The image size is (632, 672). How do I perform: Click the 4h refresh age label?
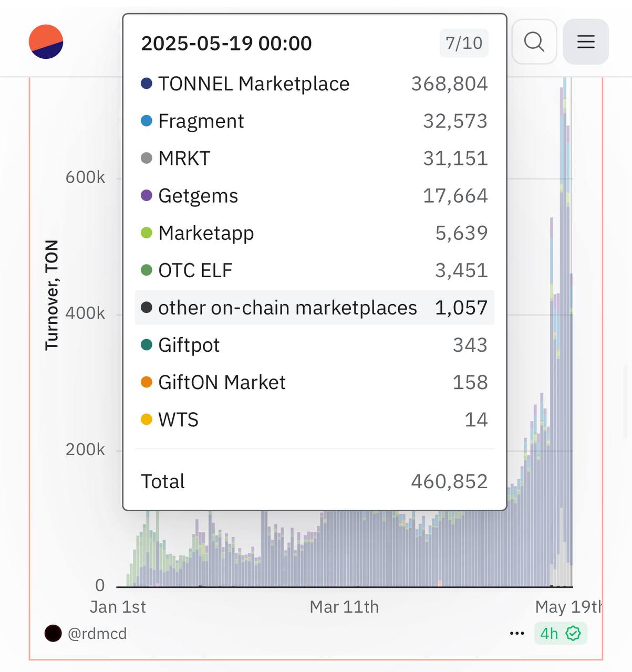pos(549,634)
